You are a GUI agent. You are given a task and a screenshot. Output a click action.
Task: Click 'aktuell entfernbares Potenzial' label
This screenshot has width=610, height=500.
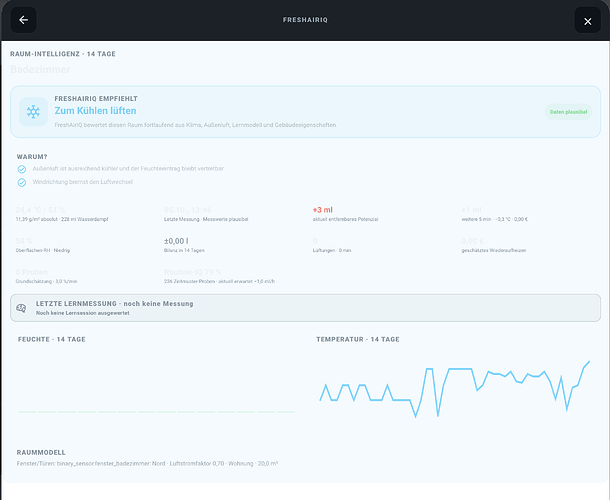[345, 219]
